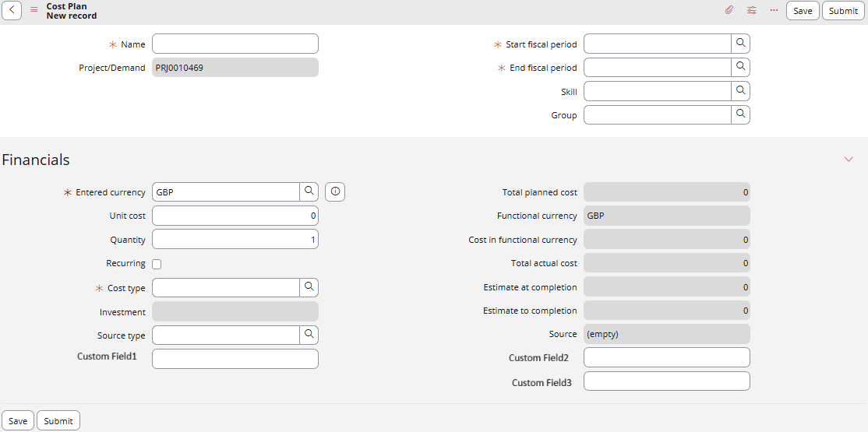Image resolution: width=868 pixels, height=432 pixels.
Task: Click the Group reference field
Action: click(x=658, y=115)
